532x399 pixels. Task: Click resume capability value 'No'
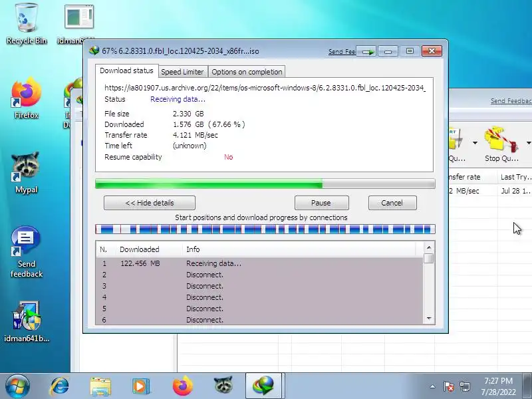pyautogui.click(x=228, y=157)
